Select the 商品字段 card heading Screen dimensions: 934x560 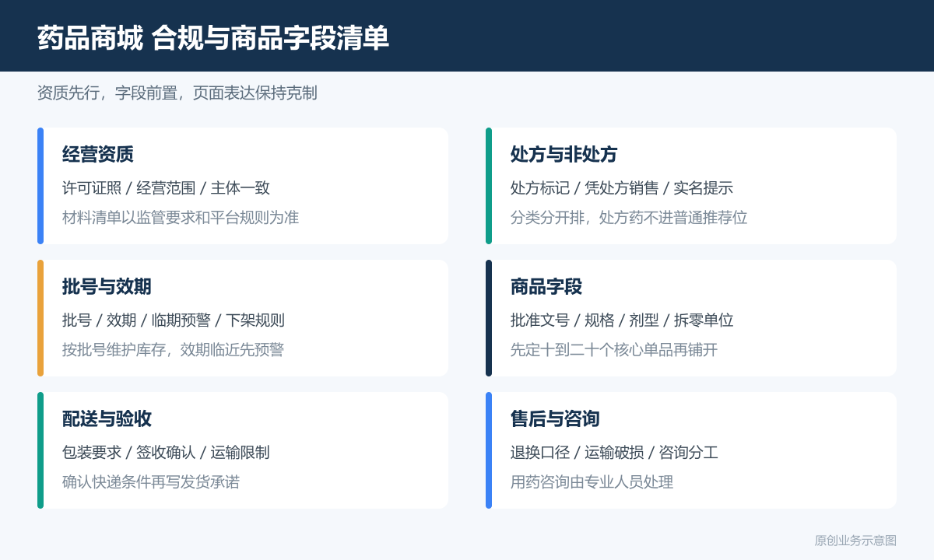click(x=546, y=286)
